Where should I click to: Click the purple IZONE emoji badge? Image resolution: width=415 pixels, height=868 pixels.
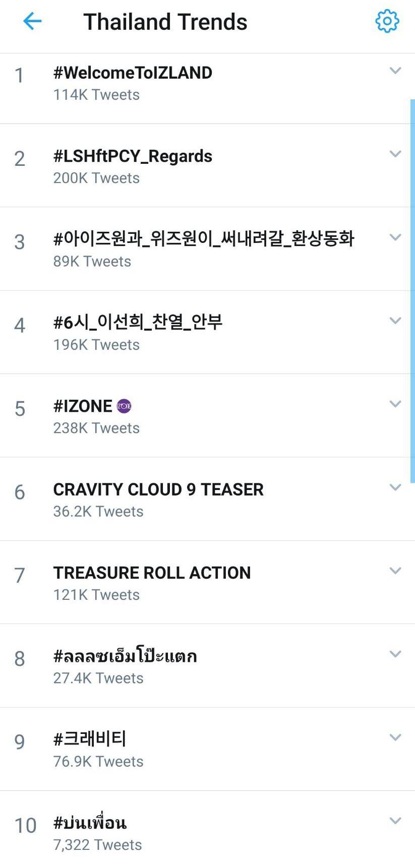pos(124,406)
